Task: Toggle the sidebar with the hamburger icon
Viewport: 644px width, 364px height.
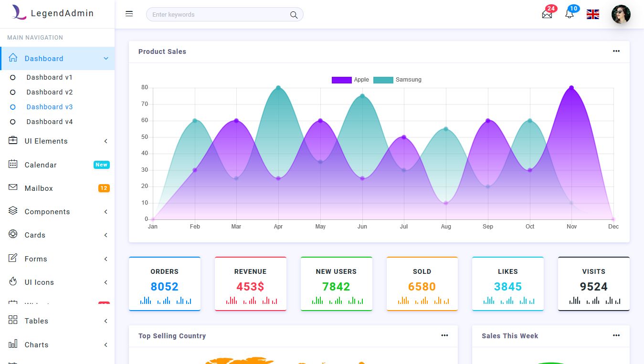Action: [x=129, y=13]
